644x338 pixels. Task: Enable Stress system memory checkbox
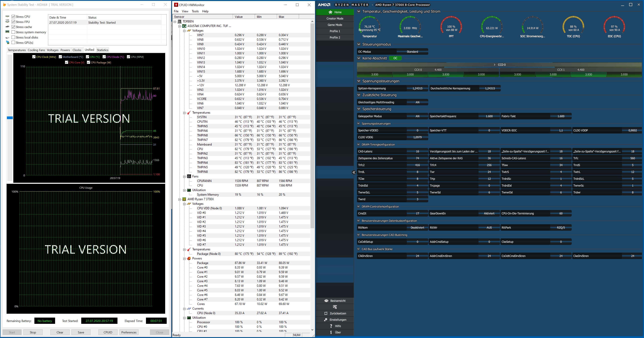click(13, 32)
